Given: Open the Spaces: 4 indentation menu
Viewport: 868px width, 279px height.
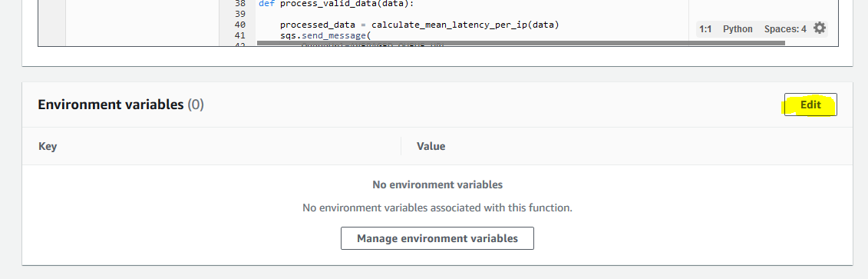Looking at the screenshot, I should tap(785, 29).
